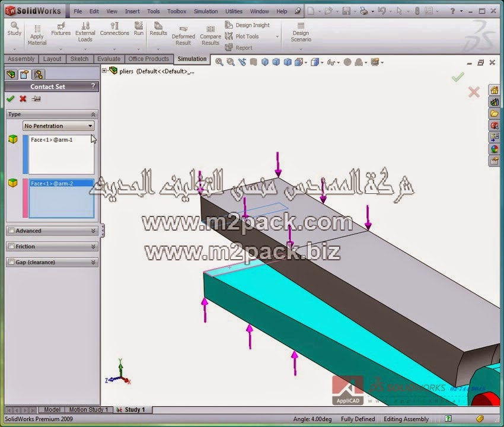Open the No Penetration contact type dropdown
Image resolution: width=504 pixels, height=427 pixels.
click(x=58, y=126)
